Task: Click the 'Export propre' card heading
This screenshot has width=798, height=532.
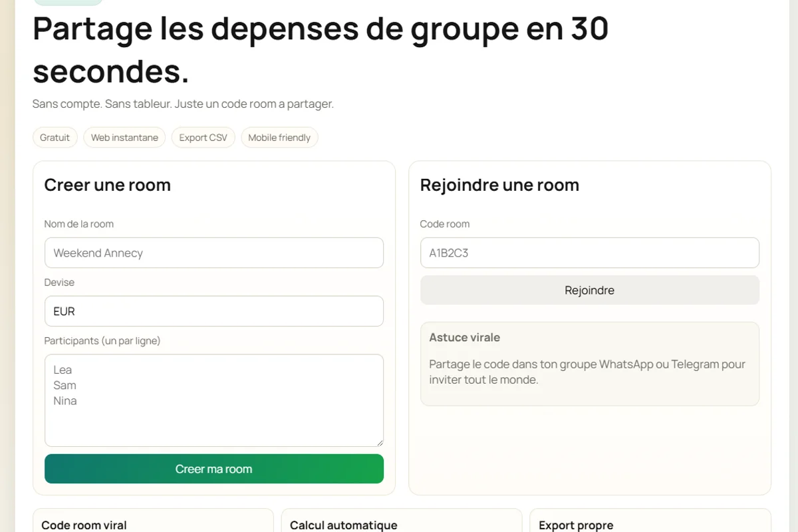Action: pyautogui.click(x=576, y=525)
